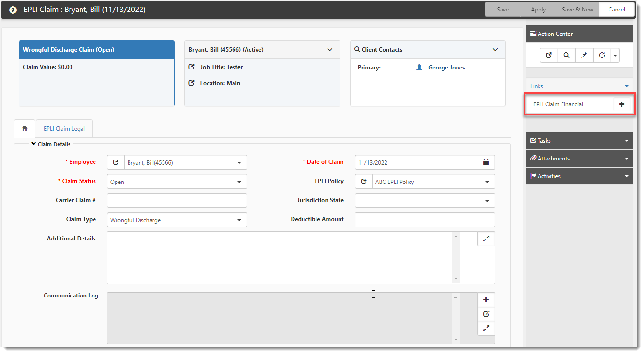
Task: Open the Employee record via the popout icon
Action: [116, 162]
